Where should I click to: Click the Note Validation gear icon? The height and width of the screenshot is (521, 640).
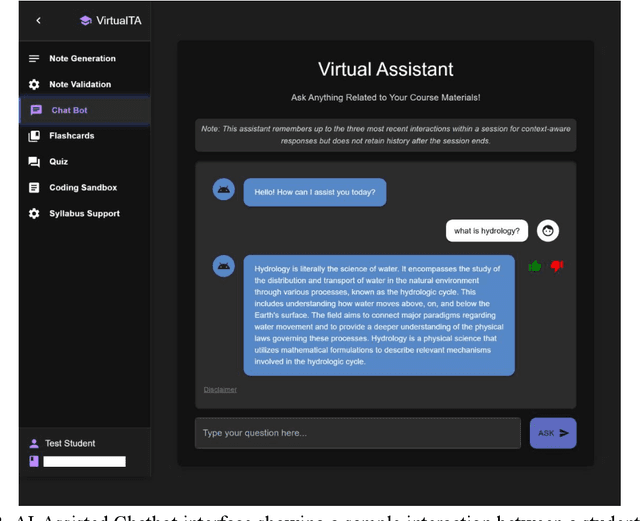[x=34, y=85]
